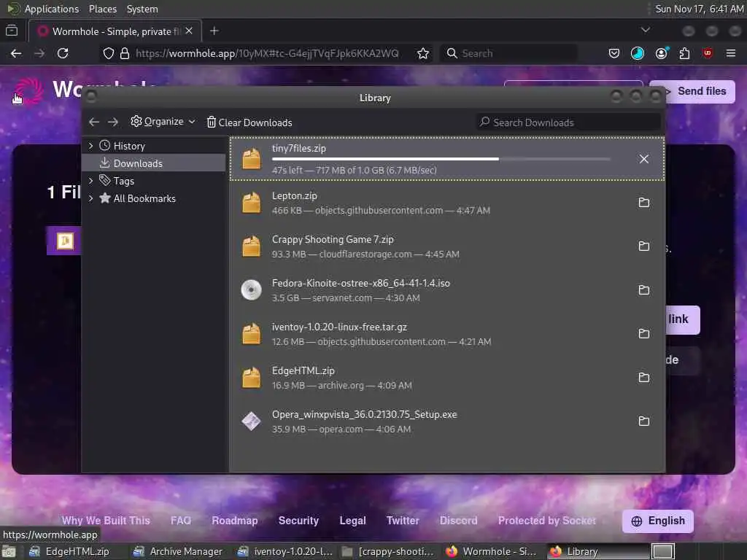The image size is (747, 560).
Task: Click the Fedora-Kinoite disc image icon
Action: [x=251, y=290]
